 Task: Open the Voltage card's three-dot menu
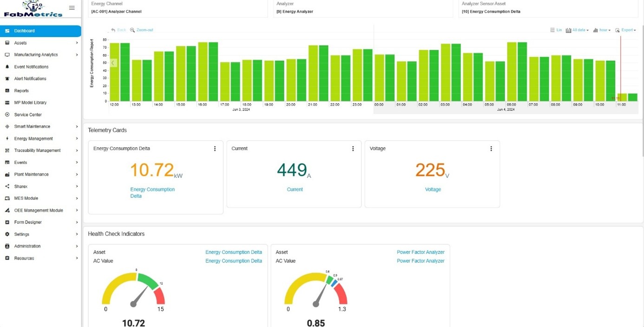(491, 149)
